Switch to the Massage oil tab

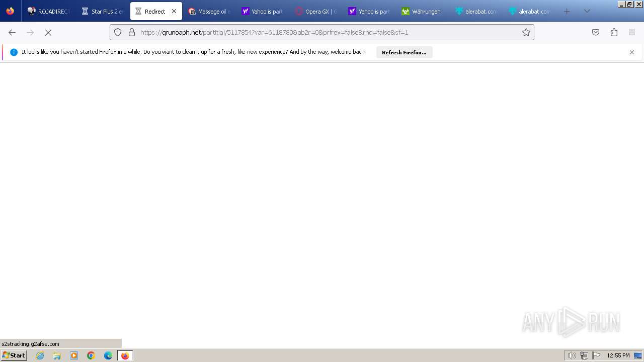[209, 11]
